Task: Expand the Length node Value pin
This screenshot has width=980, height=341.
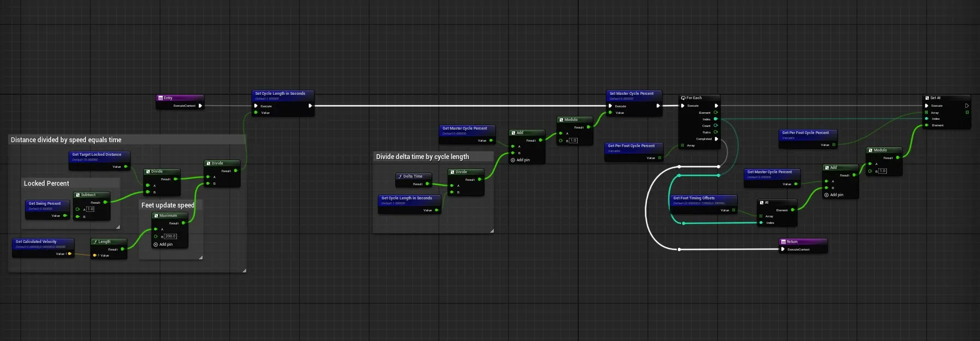Action: (98, 255)
